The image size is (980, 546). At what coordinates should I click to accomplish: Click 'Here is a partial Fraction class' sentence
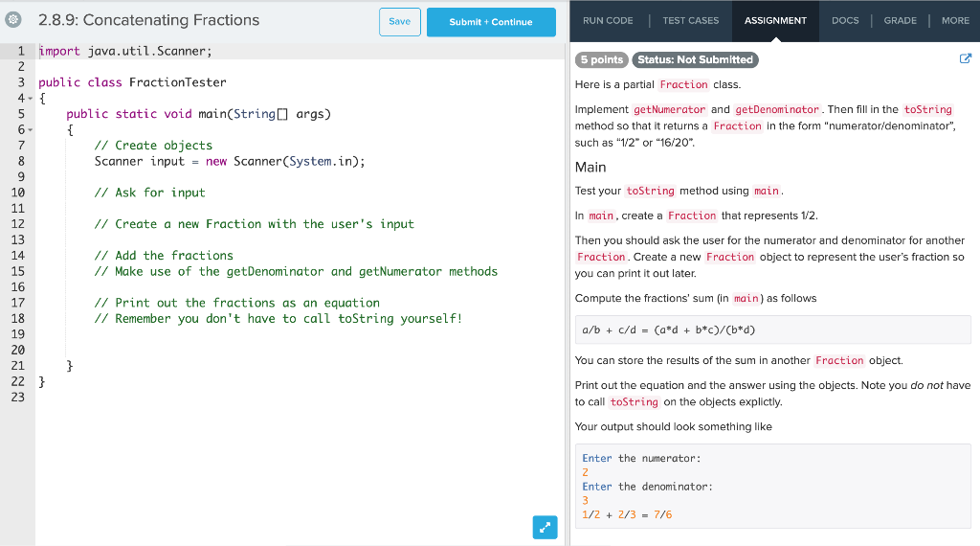657,84
